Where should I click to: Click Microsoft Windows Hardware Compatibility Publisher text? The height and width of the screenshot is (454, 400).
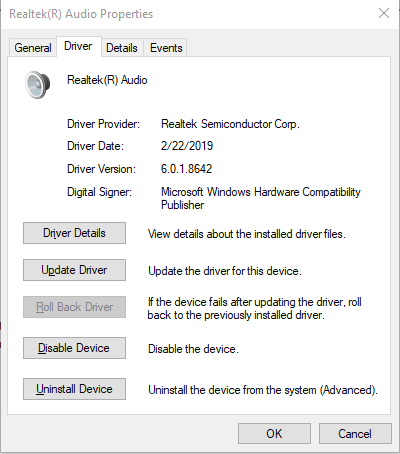click(261, 198)
